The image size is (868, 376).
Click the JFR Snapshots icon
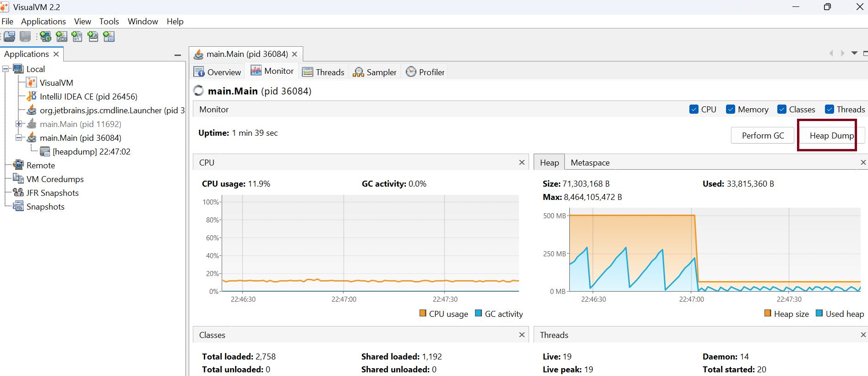(18, 193)
